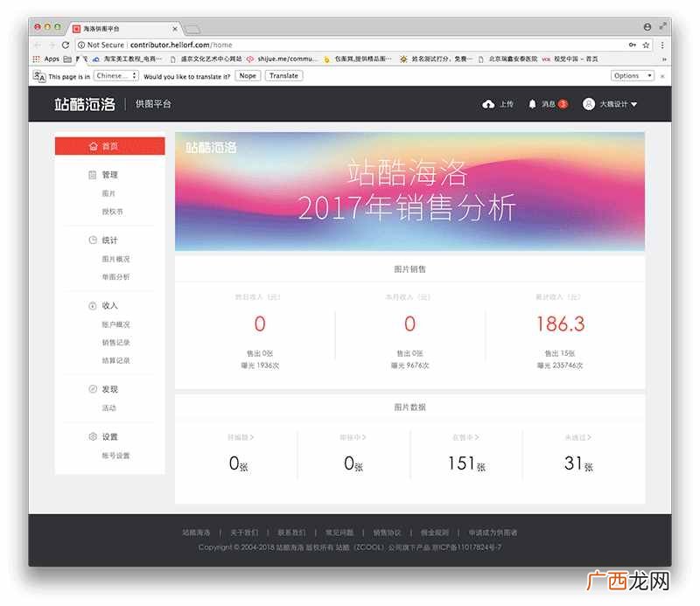Screen dimensions: 700x606
Task: Open 帐号设置 under 设置
Action: 115,456
